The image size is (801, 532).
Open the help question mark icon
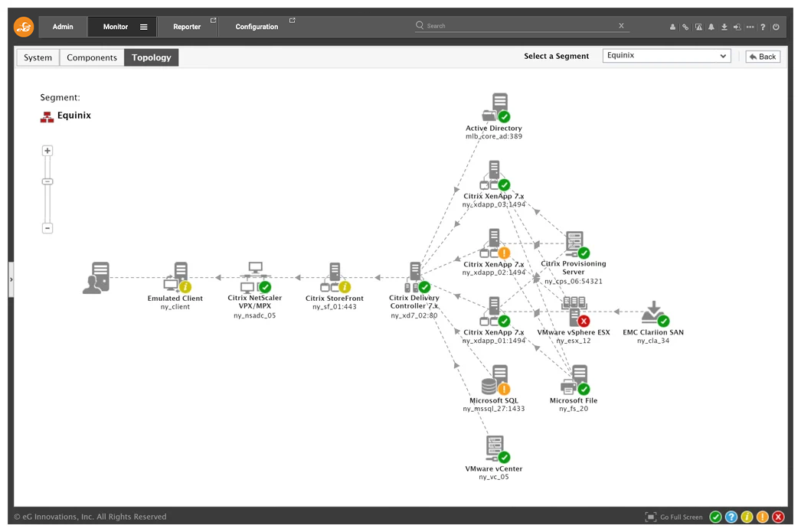(x=763, y=27)
